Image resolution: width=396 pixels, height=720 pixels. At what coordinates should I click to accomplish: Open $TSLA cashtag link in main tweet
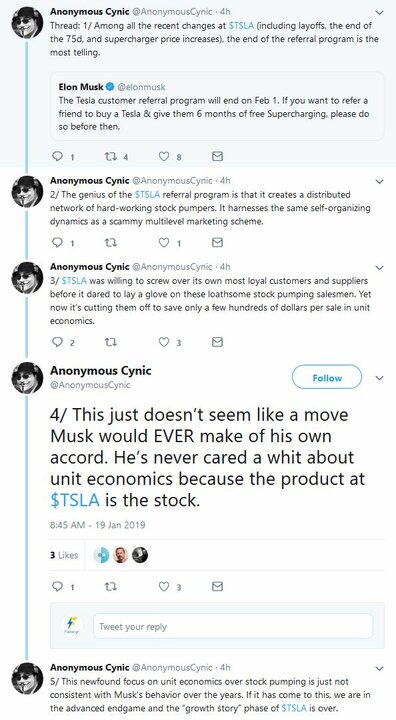pos(75,500)
